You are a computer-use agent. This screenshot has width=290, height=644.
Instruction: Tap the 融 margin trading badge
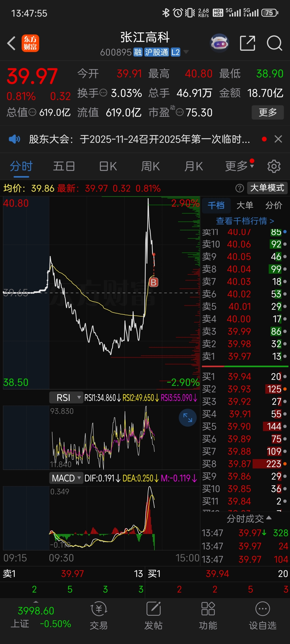click(x=138, y=52)
